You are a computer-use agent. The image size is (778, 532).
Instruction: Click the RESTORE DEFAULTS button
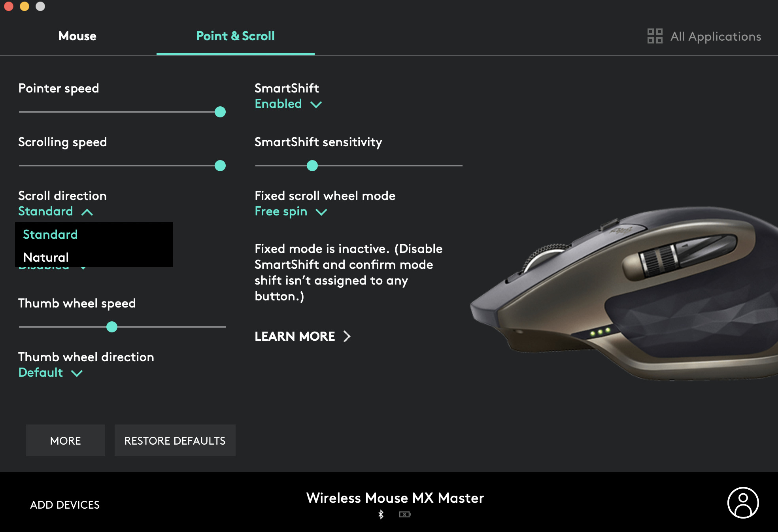174,440
